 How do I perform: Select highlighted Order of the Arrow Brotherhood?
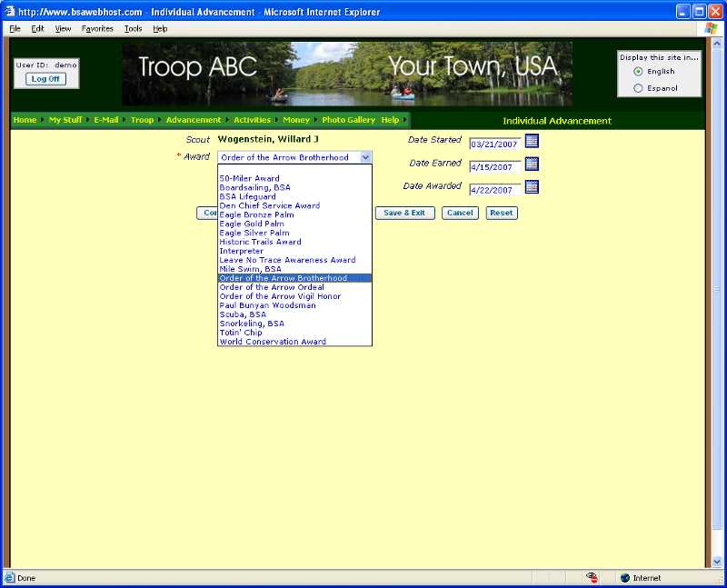294,278
